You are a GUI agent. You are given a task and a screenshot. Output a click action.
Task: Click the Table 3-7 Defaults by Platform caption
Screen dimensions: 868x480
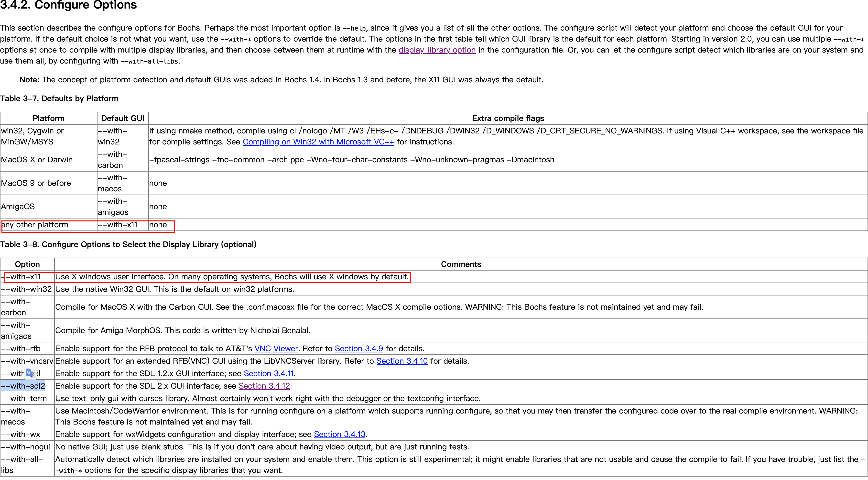tap(59, 98)
